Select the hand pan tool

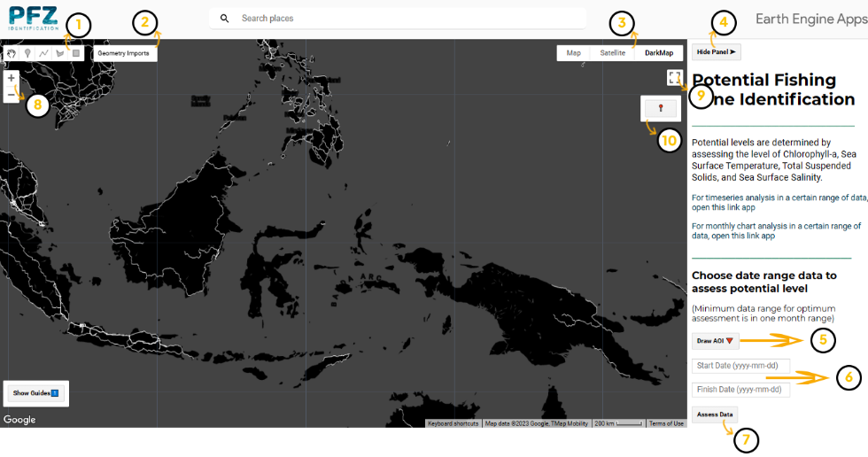point(12,53)
